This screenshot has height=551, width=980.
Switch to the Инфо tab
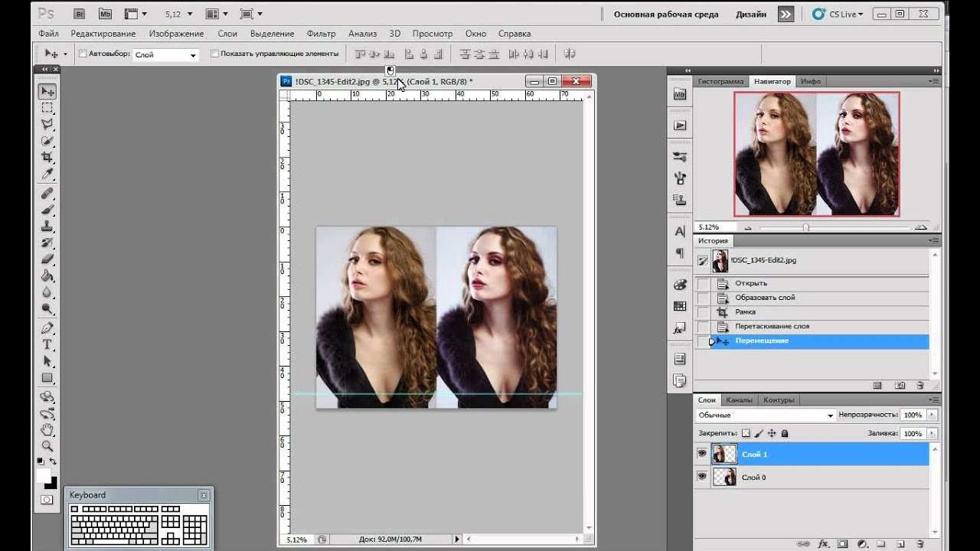[x=811, y=81]
